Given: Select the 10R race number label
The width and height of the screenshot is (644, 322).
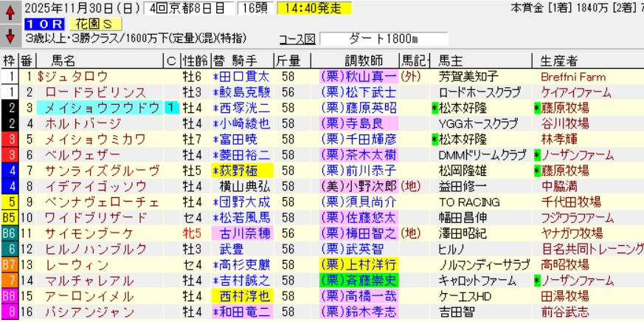Looking at the screenshot, I should [46, 24].
